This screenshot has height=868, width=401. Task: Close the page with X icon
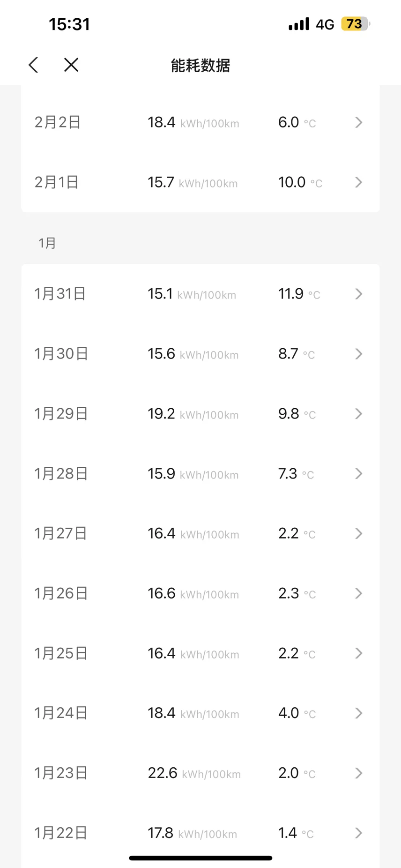(71, 65)
